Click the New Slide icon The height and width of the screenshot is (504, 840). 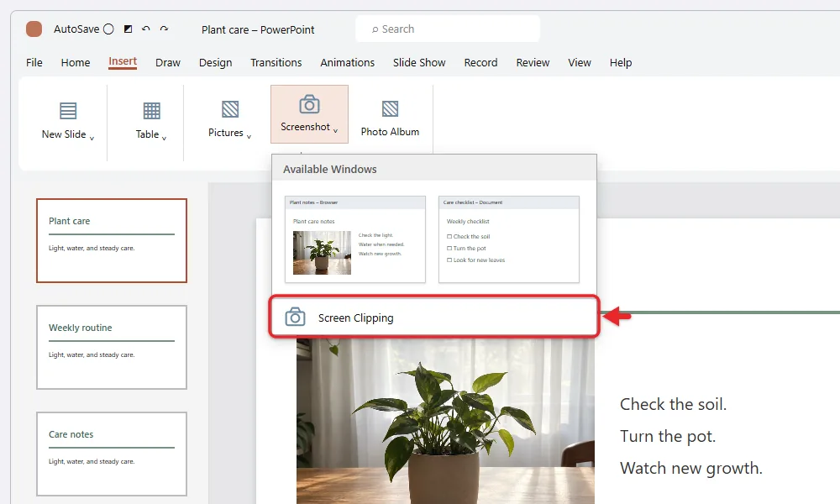[x=68, y=111]
